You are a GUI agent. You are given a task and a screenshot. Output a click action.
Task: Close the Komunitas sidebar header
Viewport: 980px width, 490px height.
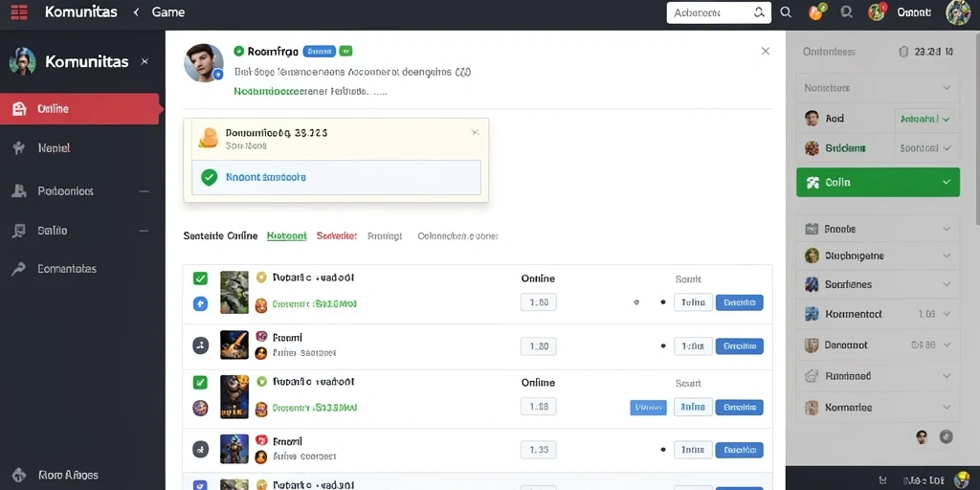pyautogui.click(x=145, y=61)
